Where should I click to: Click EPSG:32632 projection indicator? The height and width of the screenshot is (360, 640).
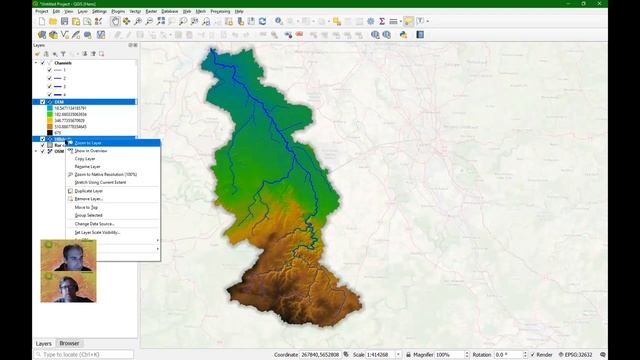[576, 355]
